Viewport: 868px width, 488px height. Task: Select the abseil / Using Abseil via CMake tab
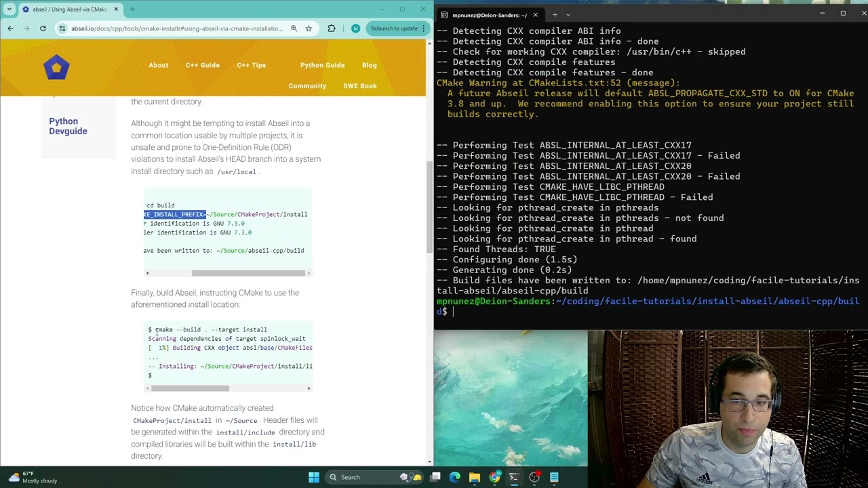(x=70, y=9)
